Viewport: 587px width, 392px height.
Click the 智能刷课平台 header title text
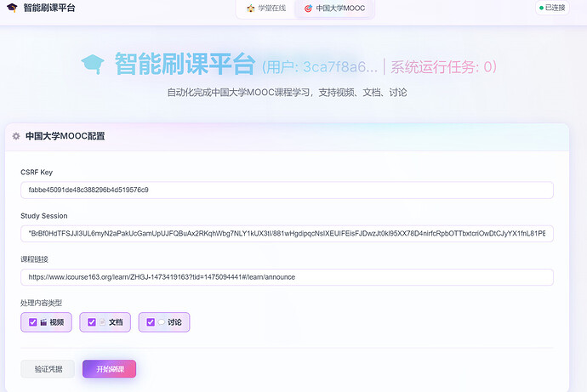coord(49,8)
